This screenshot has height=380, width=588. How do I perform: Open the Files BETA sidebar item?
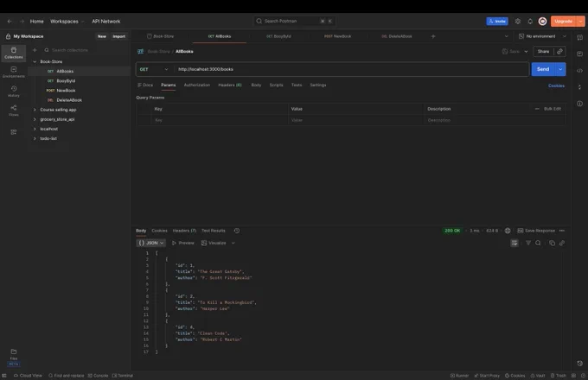pos(14,358)
